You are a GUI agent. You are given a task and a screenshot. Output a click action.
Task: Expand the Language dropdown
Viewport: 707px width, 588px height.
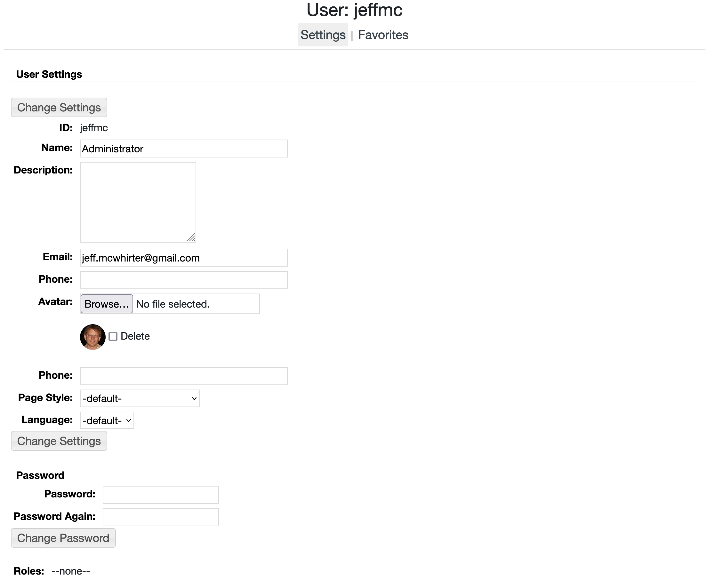(x=107, y=420)
